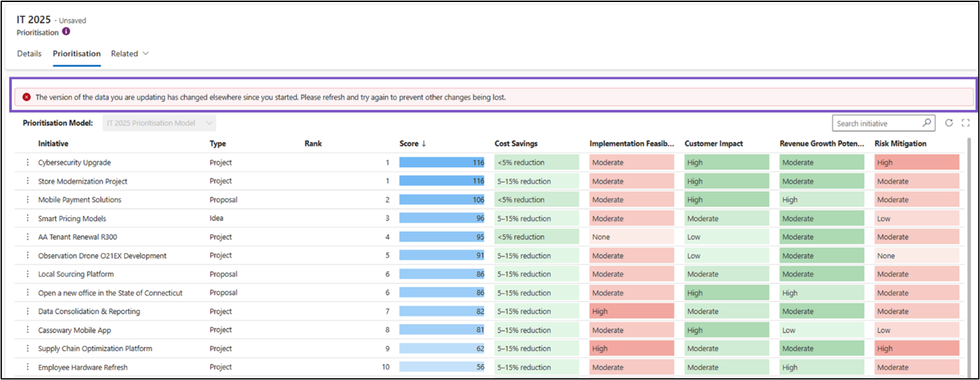
Task: Click the Cybersecurity Upgrade score bar
Action: (x=442, y=162)
